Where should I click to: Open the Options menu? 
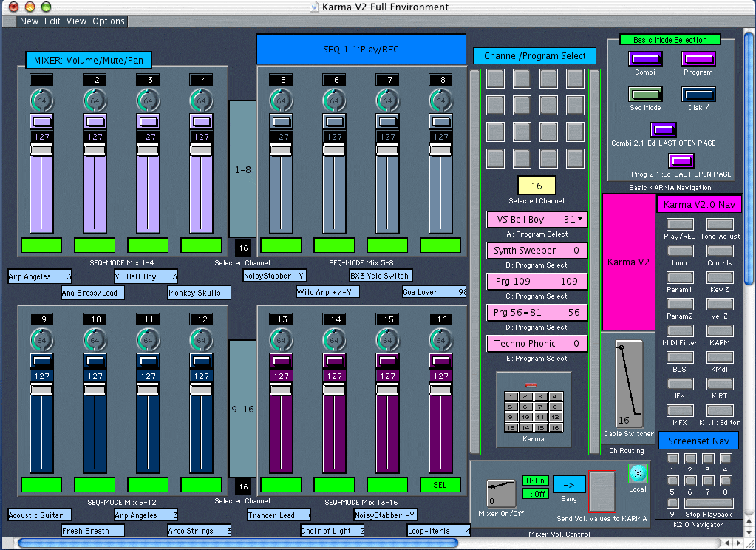pyautogui.click(x=109, y=21)
